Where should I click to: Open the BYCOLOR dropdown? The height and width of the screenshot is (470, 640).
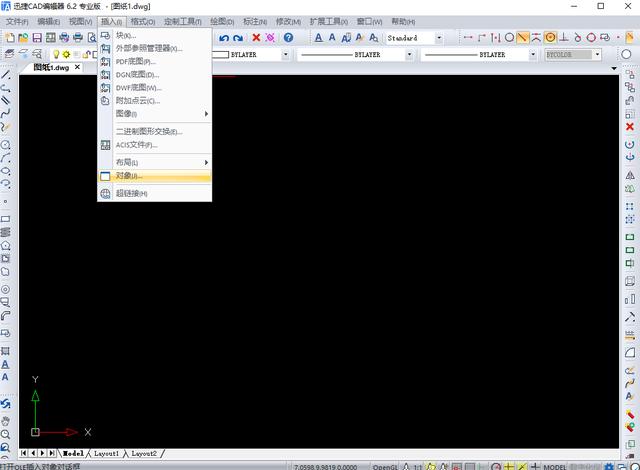click(598, 54)
